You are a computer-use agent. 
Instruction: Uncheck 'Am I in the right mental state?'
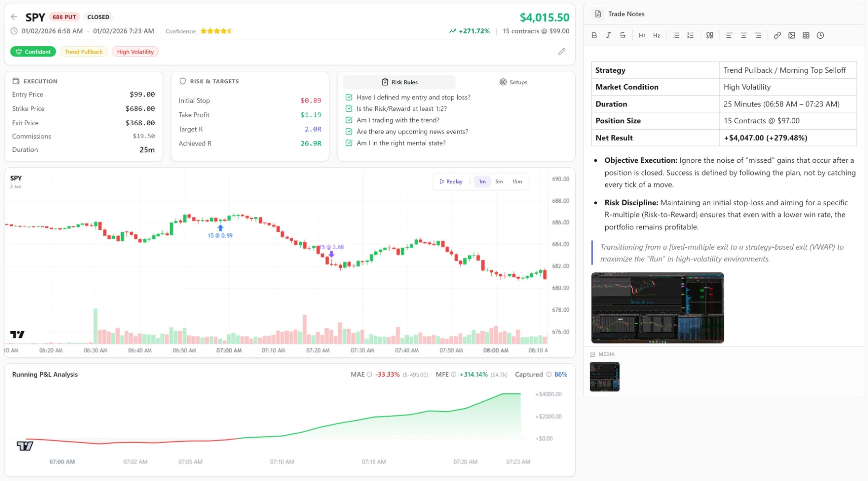(x=349, y=143)
